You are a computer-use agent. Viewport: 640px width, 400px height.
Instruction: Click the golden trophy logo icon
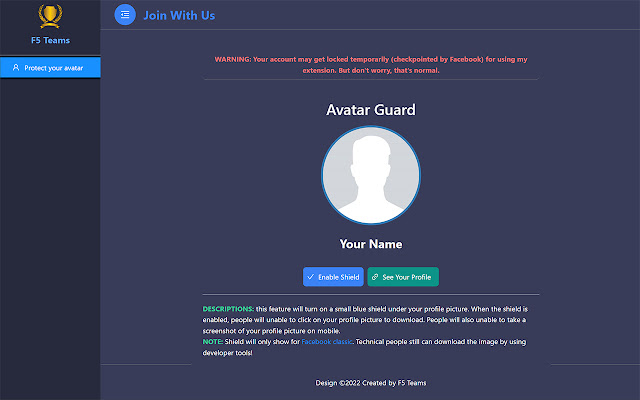(49, 15)
